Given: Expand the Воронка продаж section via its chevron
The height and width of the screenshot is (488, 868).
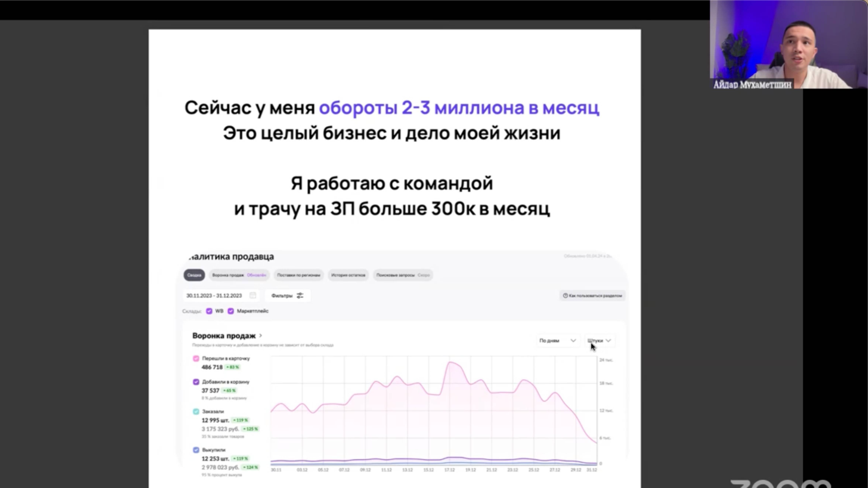Looking at the screenshot, I should 260,336.
